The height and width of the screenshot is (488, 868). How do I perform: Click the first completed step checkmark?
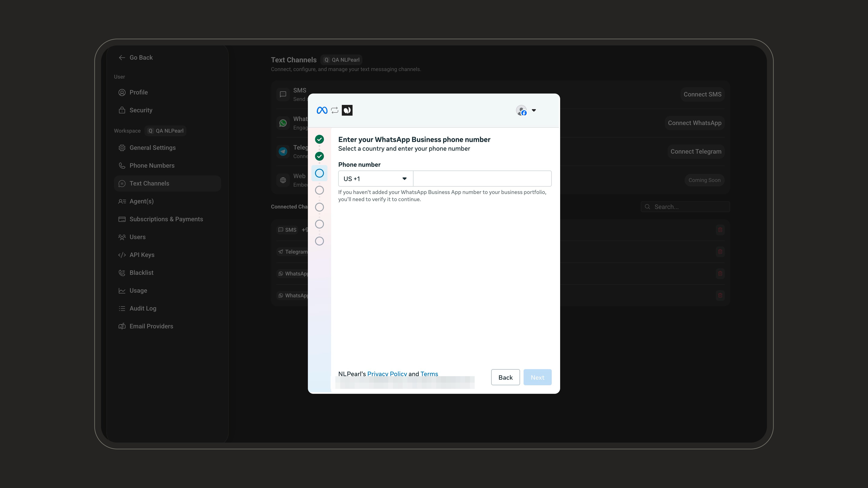coord(319,139)
